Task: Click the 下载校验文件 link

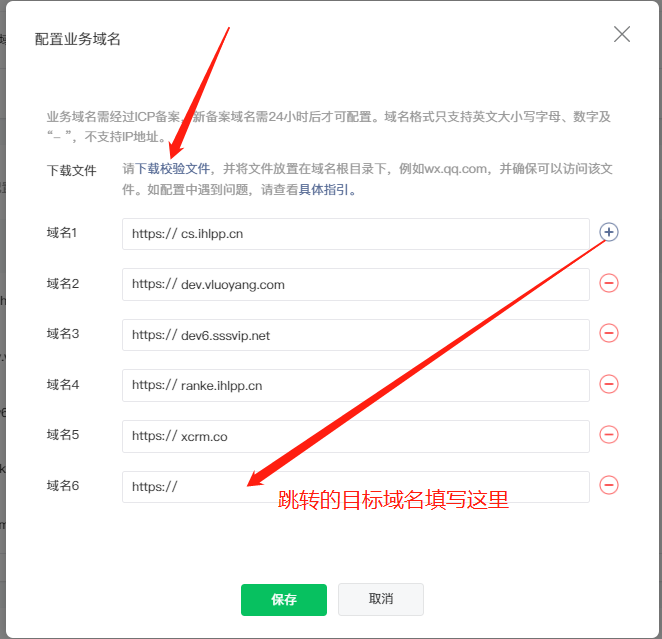Action: 172,169
